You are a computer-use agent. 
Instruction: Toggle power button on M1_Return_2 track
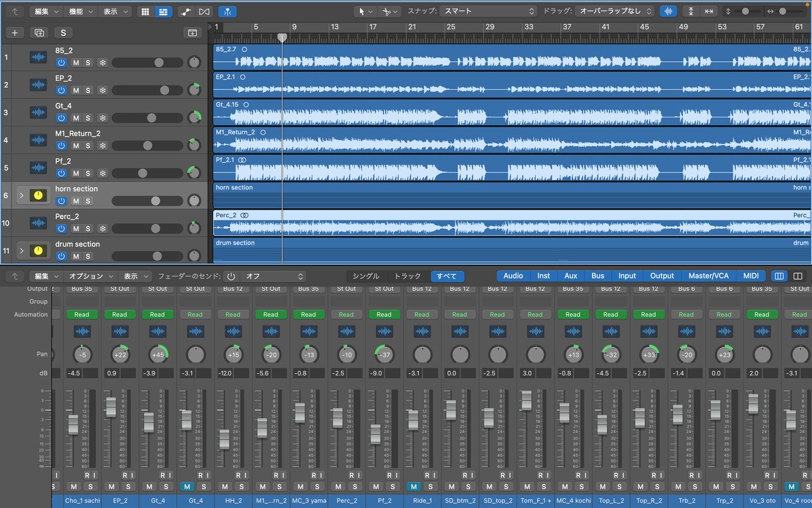pos(61,145)
